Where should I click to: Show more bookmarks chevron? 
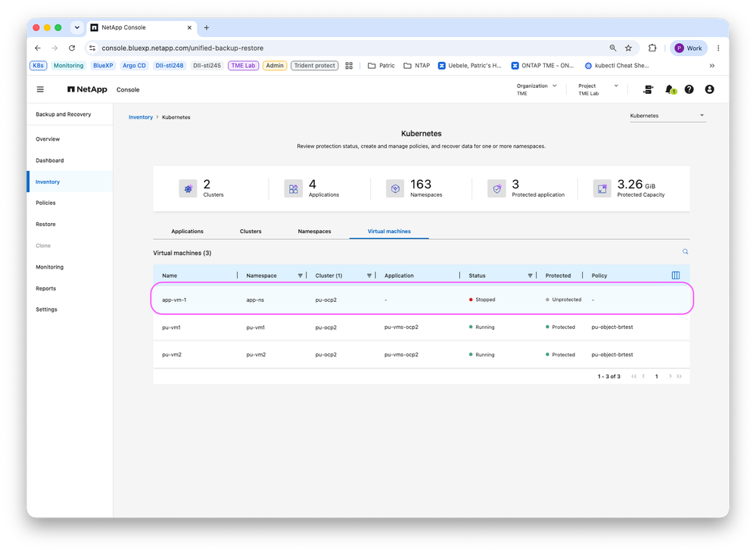point(711,66)
